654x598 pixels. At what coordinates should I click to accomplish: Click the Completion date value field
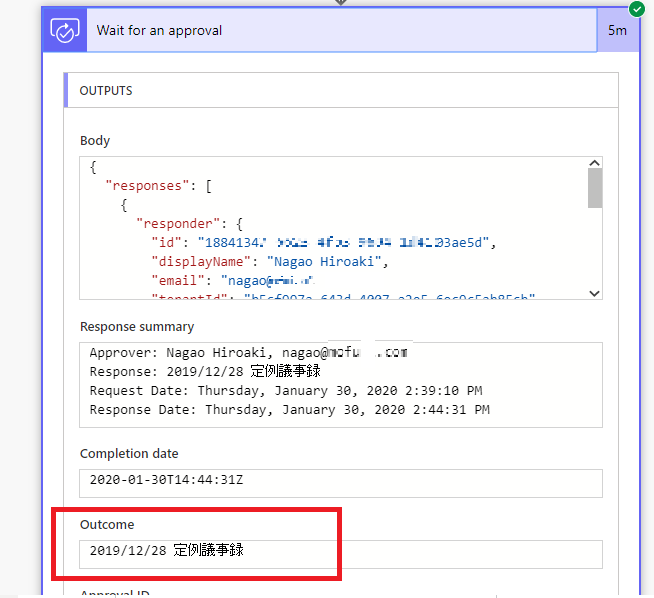coord(341,483)
